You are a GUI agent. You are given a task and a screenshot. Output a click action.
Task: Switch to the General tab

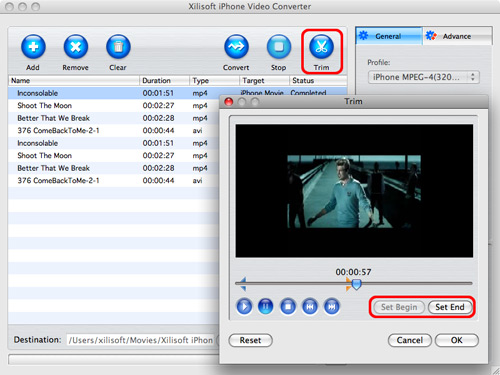pos(389,36)
